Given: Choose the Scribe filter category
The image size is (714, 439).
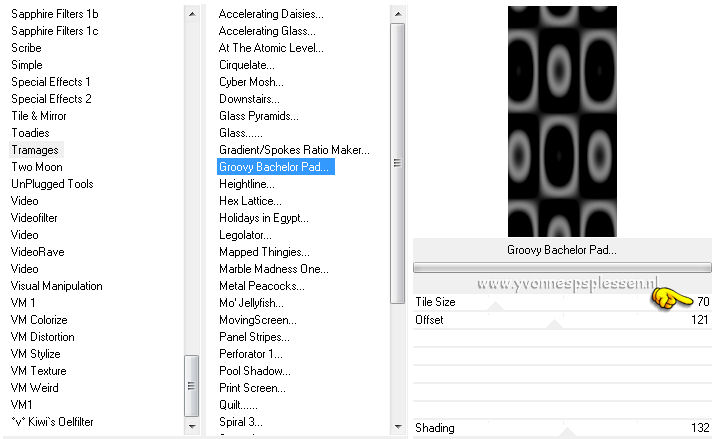Looking at the screenshot, I should click(26, 48).
